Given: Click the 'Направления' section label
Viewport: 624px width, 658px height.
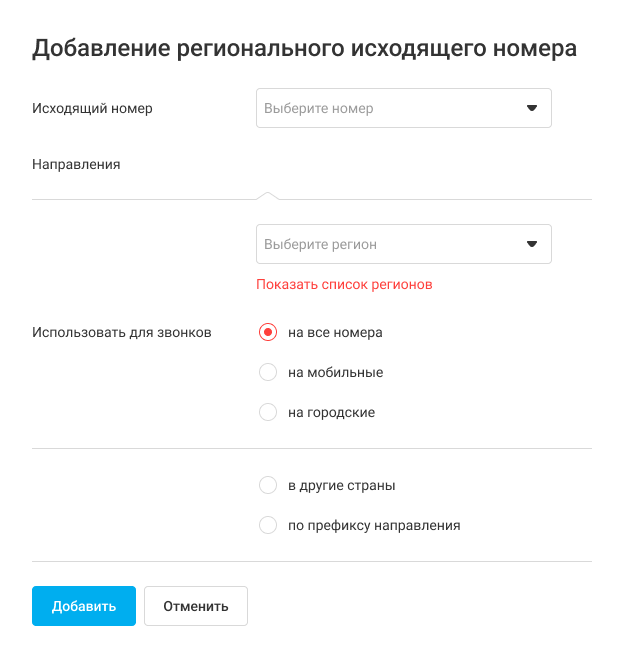Looking at the screenshot, I should (x=76, y=164).
